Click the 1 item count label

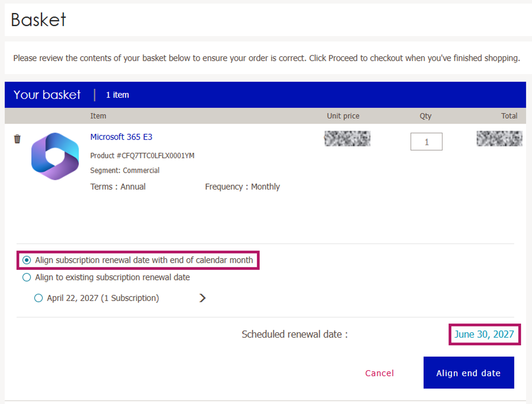pos(117,95)
